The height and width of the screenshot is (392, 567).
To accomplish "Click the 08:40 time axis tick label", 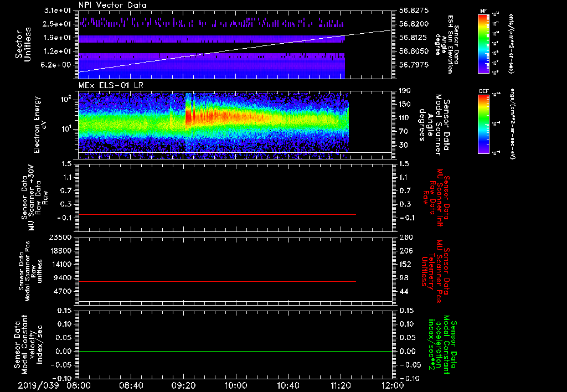I will [x=131, y=385].
